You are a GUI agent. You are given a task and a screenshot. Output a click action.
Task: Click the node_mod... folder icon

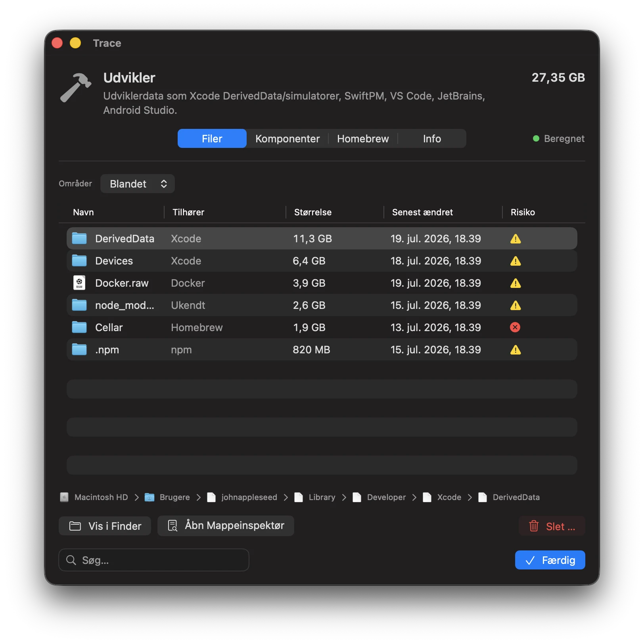coord(79,305)
